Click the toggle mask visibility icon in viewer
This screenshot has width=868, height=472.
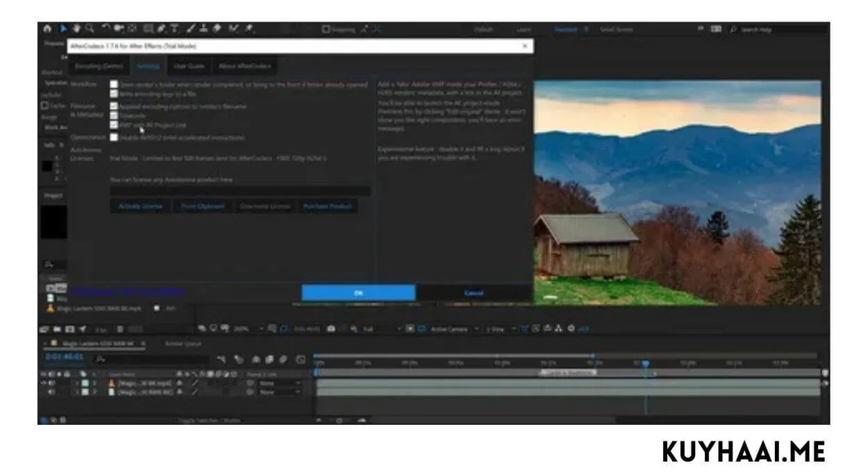coord(284,329)
